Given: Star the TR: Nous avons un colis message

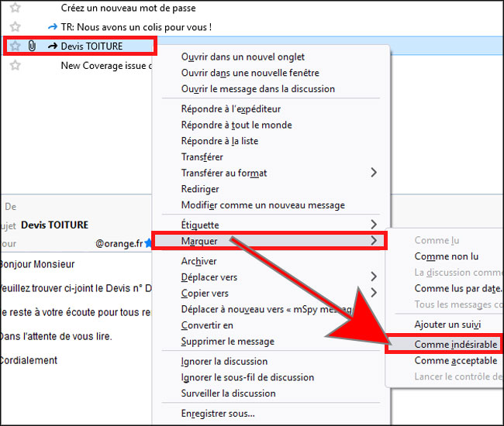Looking at the screenshot, I should [x=15, y=26].
